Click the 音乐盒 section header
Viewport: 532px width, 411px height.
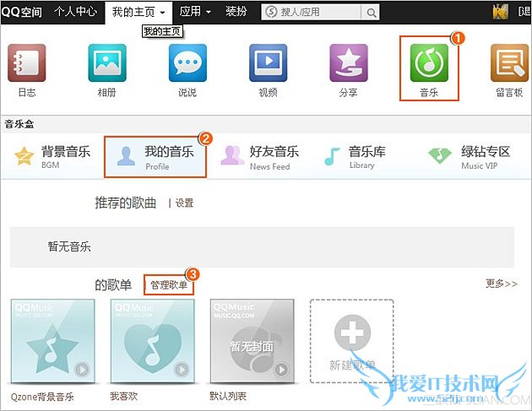point(19,124)
